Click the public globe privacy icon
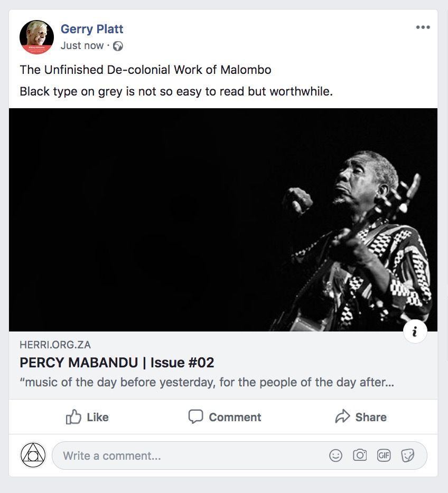 118,46
